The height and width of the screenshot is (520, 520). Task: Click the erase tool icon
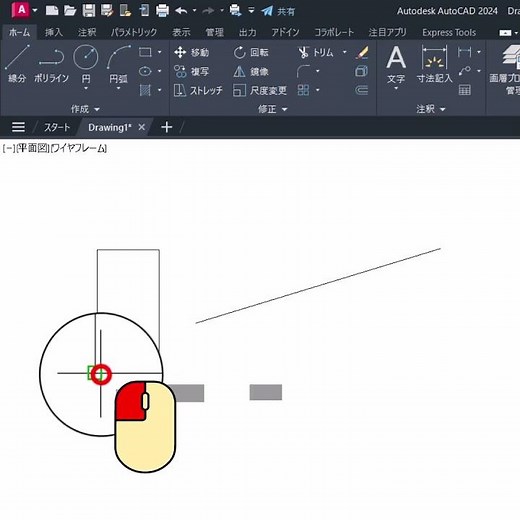362,52
